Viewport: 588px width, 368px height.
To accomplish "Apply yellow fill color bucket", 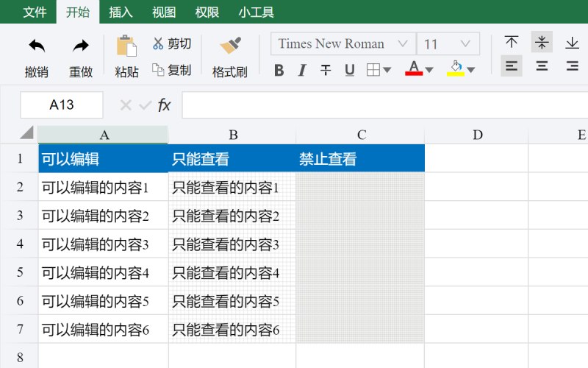I will click(456, 68).
